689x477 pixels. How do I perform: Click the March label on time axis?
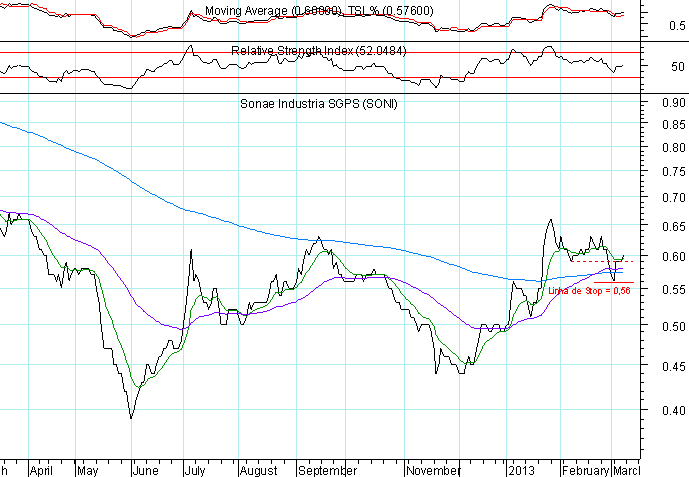click(x=627, y=471)
